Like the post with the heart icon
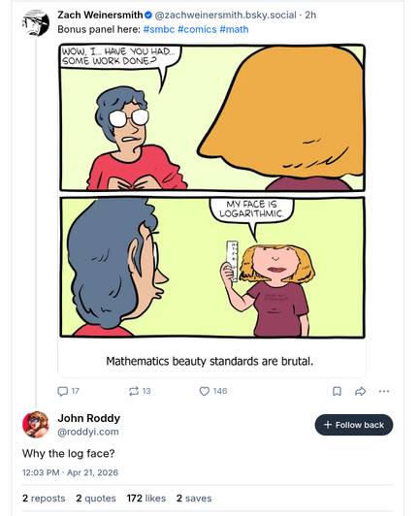The image size is (420, 516). point(205,391)
